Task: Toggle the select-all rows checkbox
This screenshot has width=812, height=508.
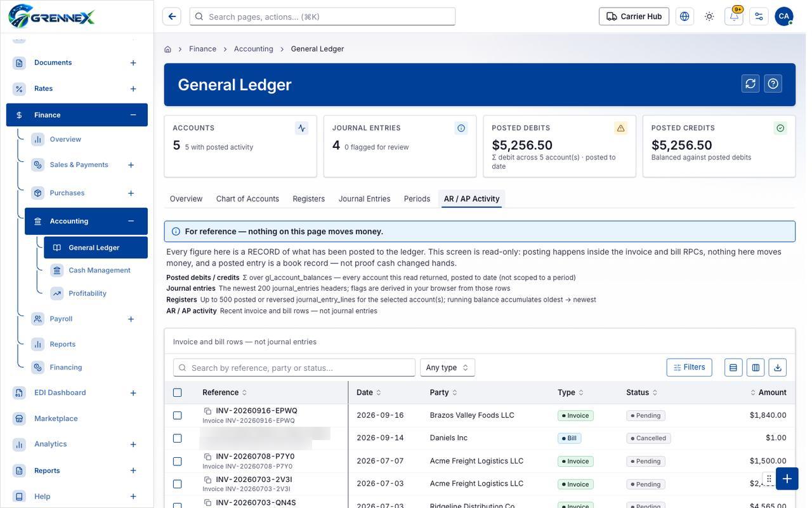Action: click(178, 392)
